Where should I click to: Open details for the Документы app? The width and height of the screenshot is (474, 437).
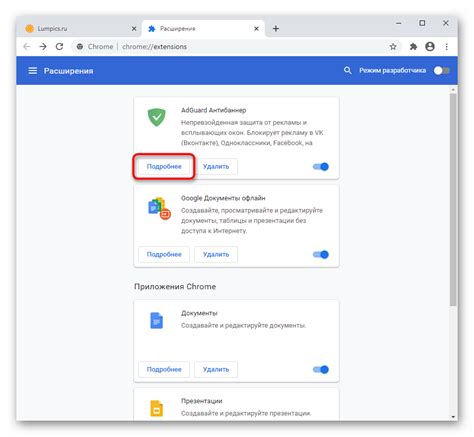click(164, 369)
